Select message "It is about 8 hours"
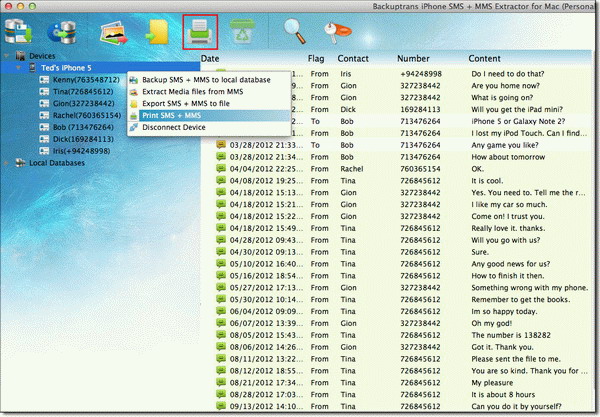The width and height of the screenshot is (600, 417). click(x=503, y=394)
